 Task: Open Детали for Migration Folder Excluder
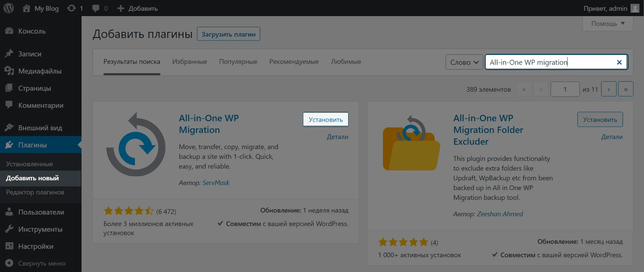[612, 137]
